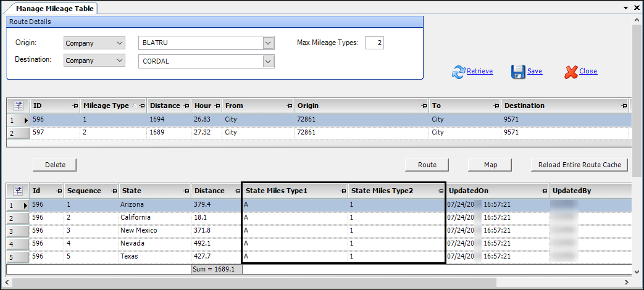The width and height of the screenshot is (644, 290).
Task: Open the CORDAL destination company dropdown
Action: tap(268, 61)
